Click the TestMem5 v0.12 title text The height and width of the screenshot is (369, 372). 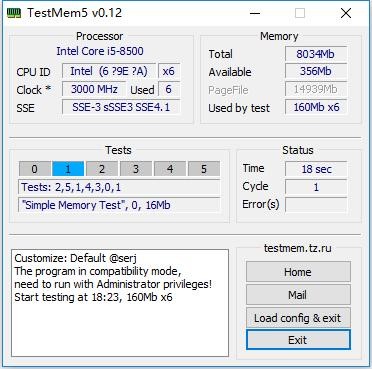coord(75,13)
